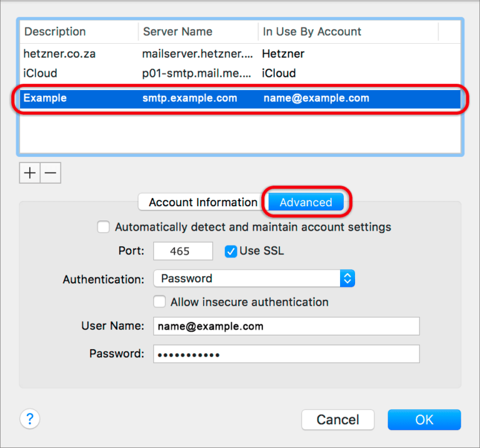
Task: Sort by Server Name column header
Action: click(x=198, y=31)
